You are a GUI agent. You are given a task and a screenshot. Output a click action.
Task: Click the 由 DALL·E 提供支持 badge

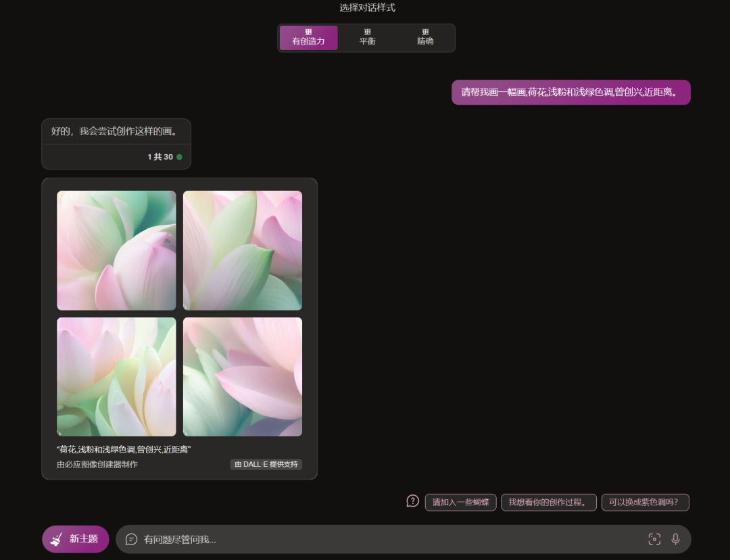[266, 465]
